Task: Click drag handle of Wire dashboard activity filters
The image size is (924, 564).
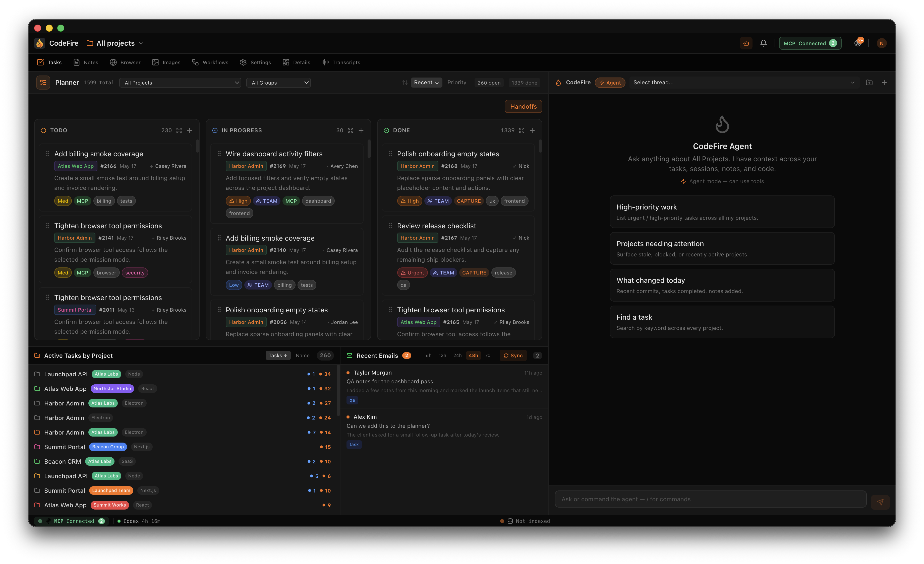Action: [x=219, y=154]
